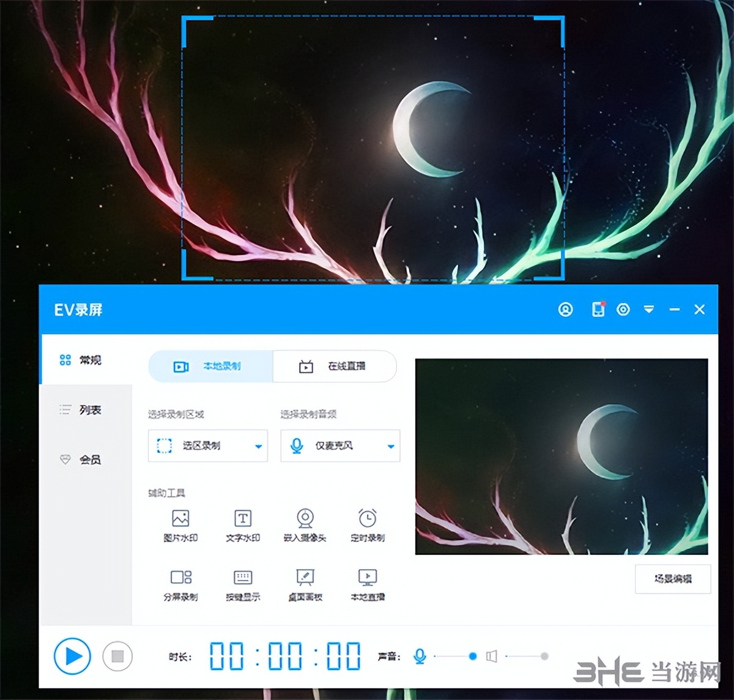Open the 文字水印 text watermark tool
The image size is (734, 700).
point(242,525)
